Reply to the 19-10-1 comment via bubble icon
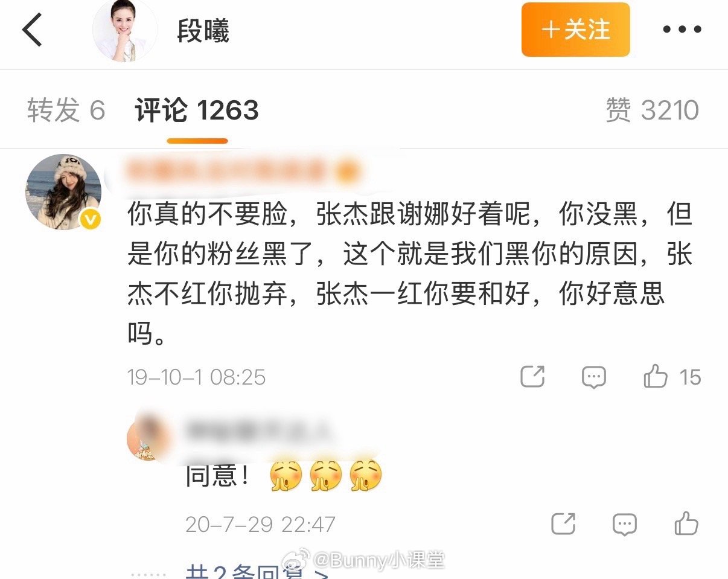The width and height of the screenshot is (728, 579). [x=593, y=377]
